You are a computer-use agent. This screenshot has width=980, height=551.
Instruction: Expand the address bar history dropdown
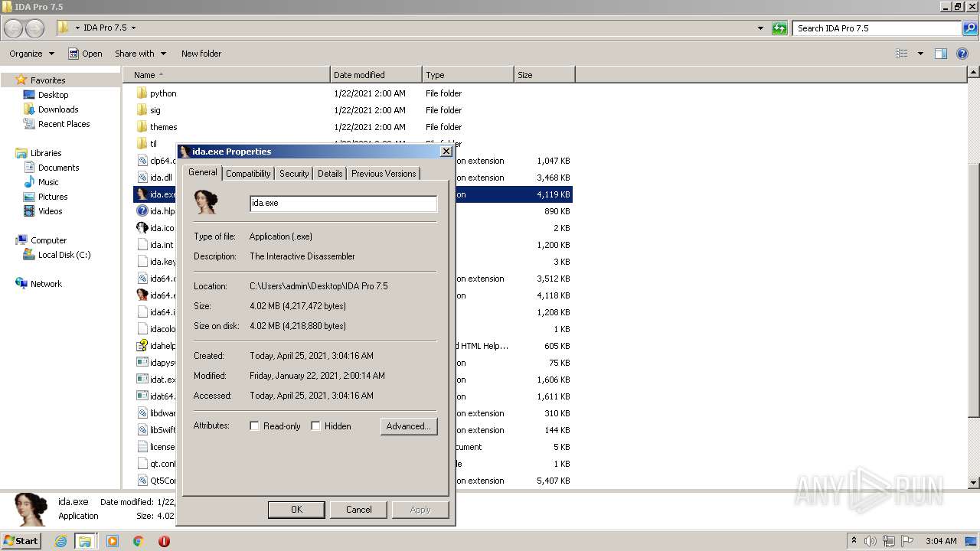click(760, 28)
